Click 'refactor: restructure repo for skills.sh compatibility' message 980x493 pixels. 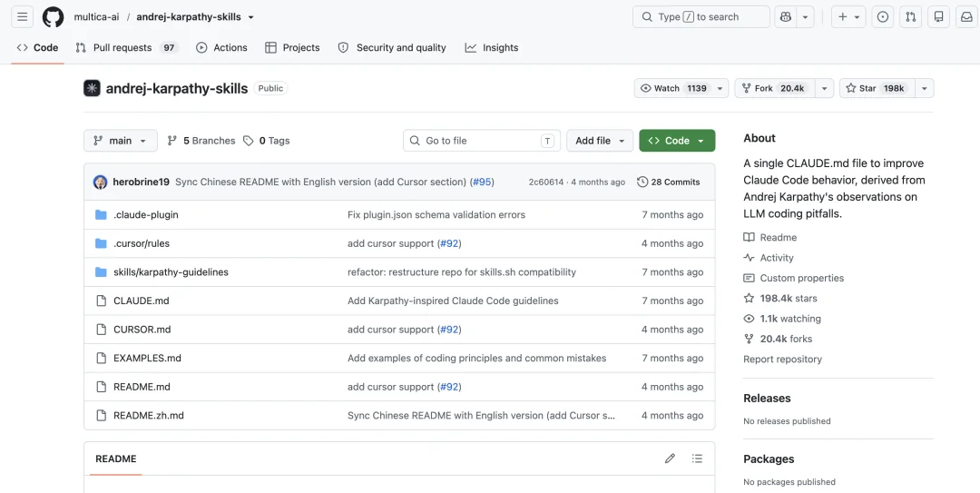[x=462, y=272]
